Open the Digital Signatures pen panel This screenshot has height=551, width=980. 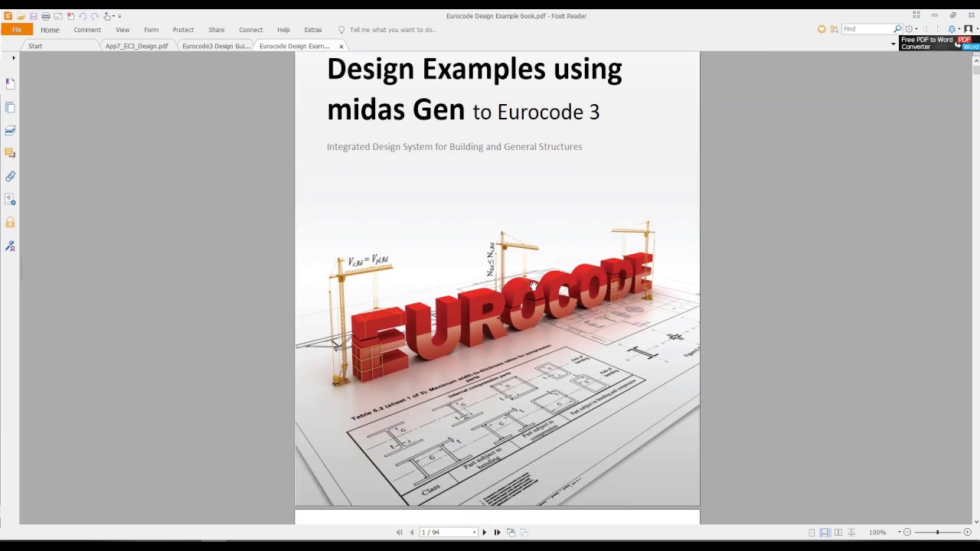coord(10,246)
